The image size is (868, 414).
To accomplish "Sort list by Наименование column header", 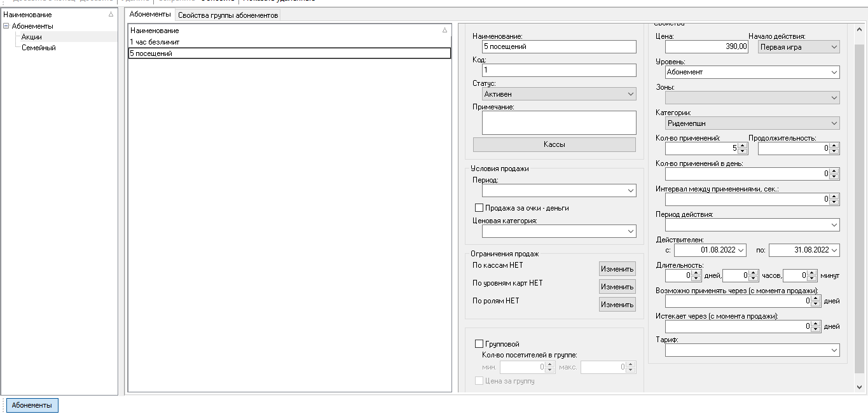I will [x=289, y=31].
